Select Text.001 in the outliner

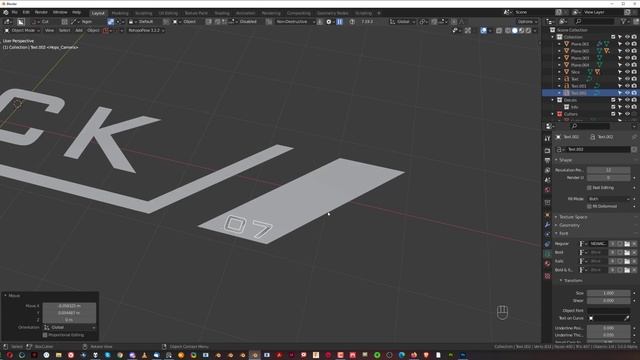coord(578,86)
